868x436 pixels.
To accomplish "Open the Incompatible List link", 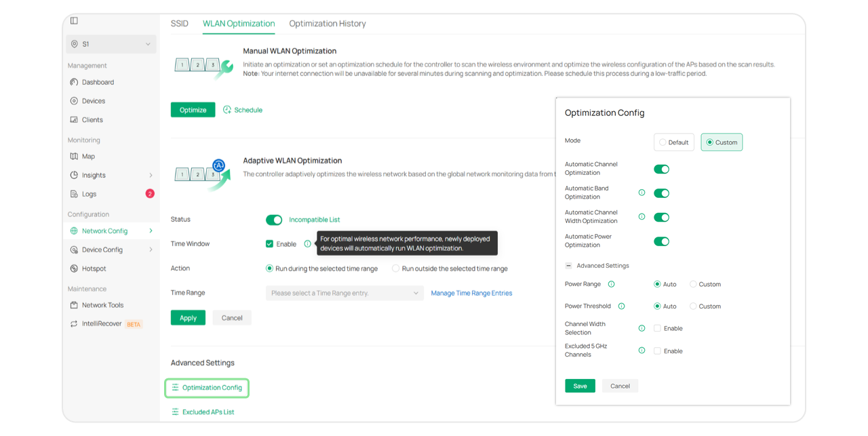I will click(x=315, y=220).
